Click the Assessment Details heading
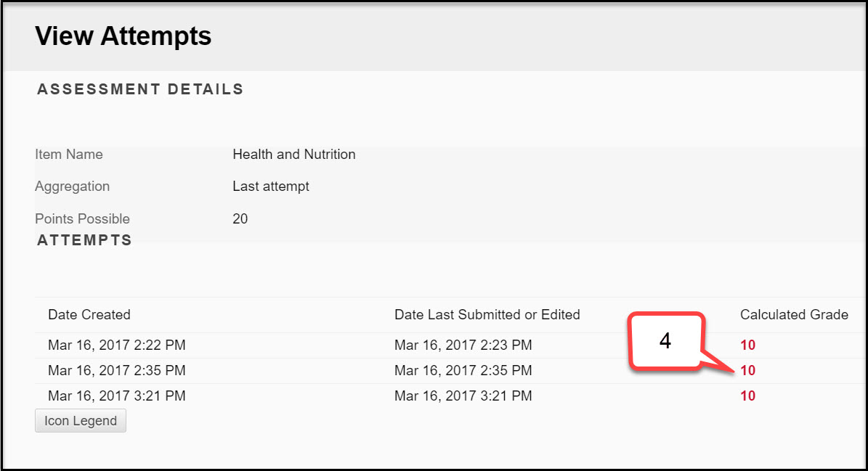Viewport: 868px width, 471px height. 140,89
